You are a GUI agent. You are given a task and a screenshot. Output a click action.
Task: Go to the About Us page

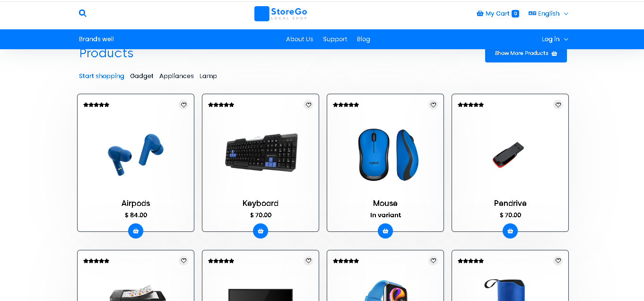pos(300,39)
